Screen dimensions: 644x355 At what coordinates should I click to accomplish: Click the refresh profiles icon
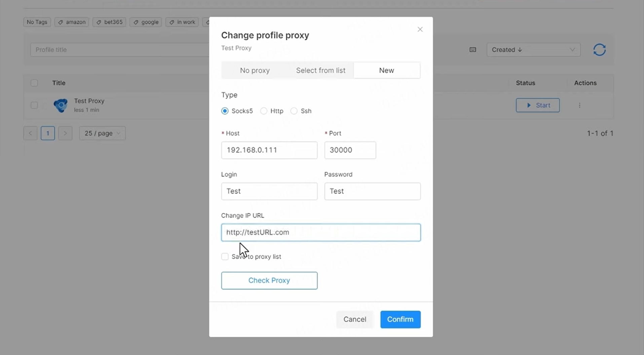pos(599,50)
